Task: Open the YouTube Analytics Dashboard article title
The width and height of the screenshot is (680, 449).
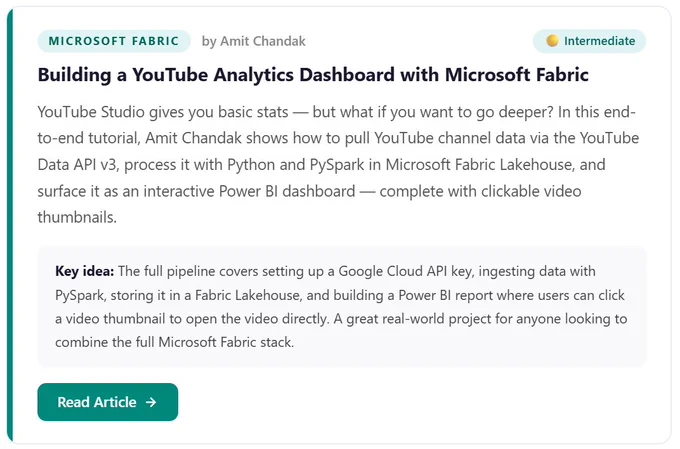Action: (313, 75)
